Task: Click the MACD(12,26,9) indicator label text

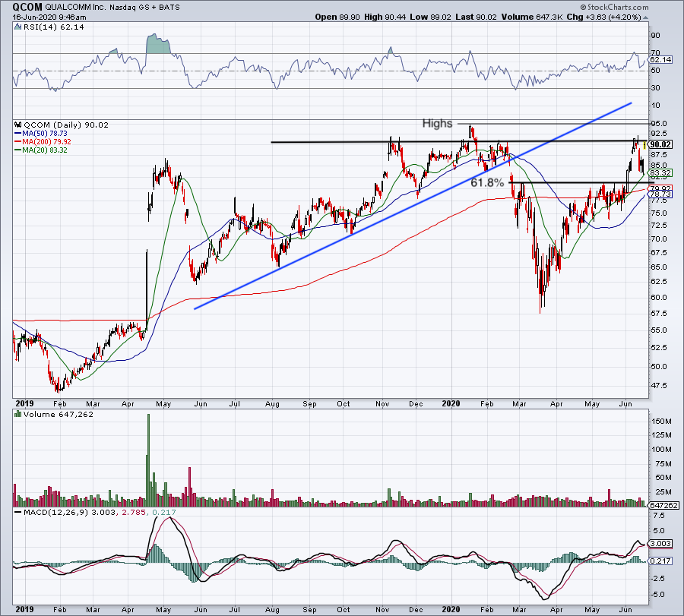Action: (55, 512)
